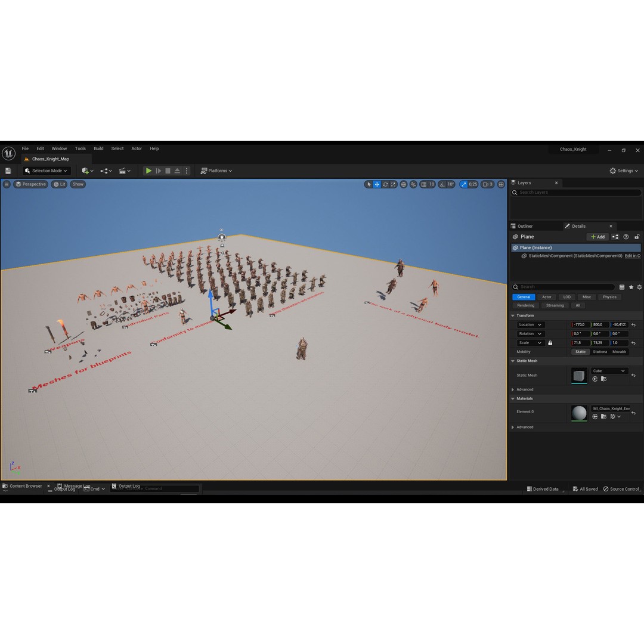Image resolution: width=644 pixels, height=644 pixels.
Task: Select the translate (move) gizmo tool
Action: pyautogui.click(x=377, y=184)
